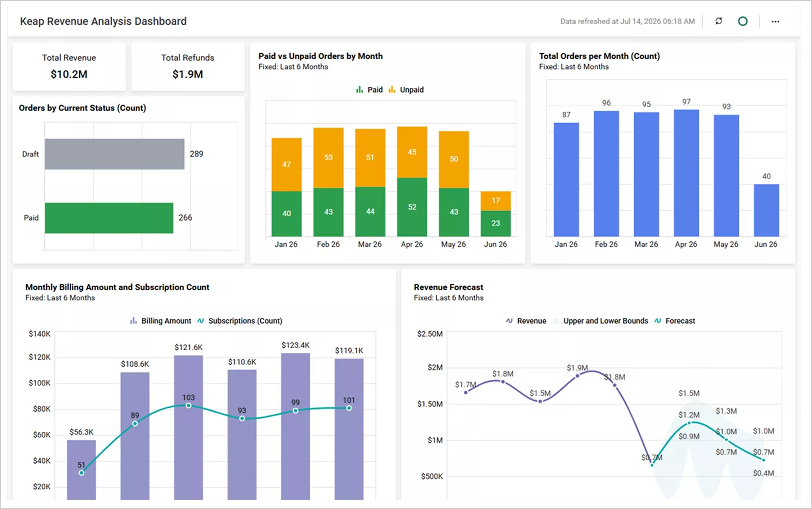The height and width of the screenshot is (509, 812).
Task: Click the 'Revenue Forecast' title
Action: pos(449,287)
